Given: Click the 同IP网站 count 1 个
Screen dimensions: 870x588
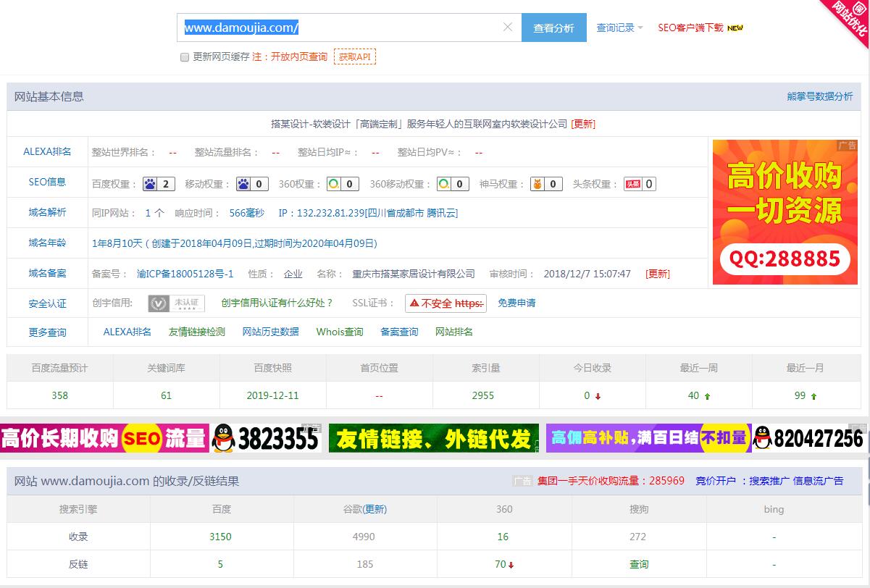Looking at the screenshot, I should pyautogui.click(x=155, y=213).
